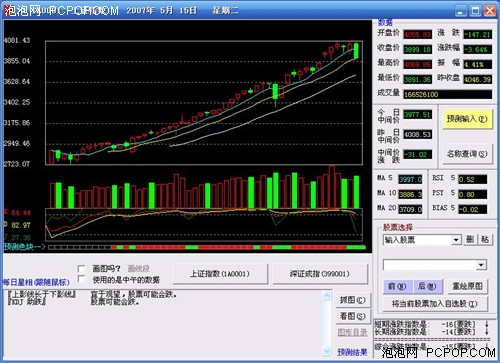Image resolution: width=500 pixels, height=363 pixels.
Task: Expand the 输入股票 dropdown arrow
Action: [x=456, y=240]
